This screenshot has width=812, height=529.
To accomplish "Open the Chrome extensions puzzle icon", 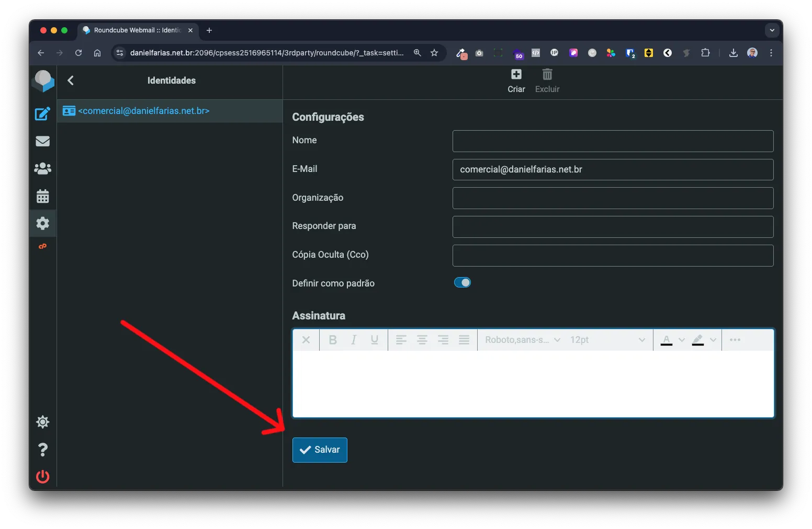I will 705,53.
